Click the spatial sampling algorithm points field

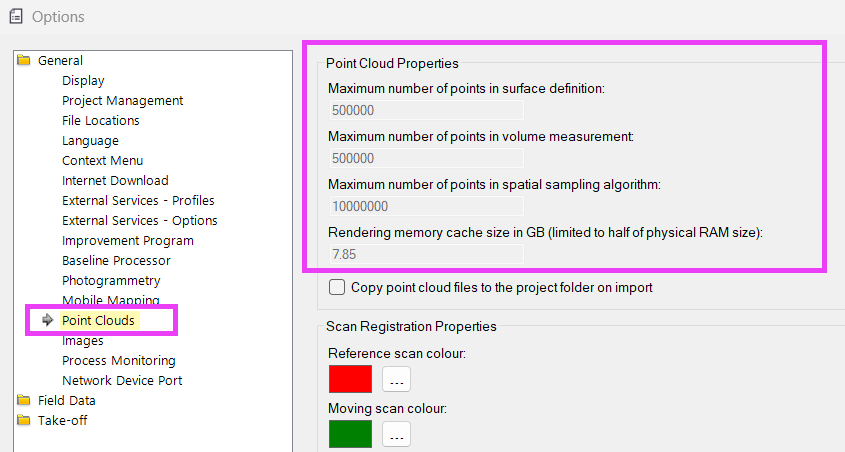click(425, 206)
